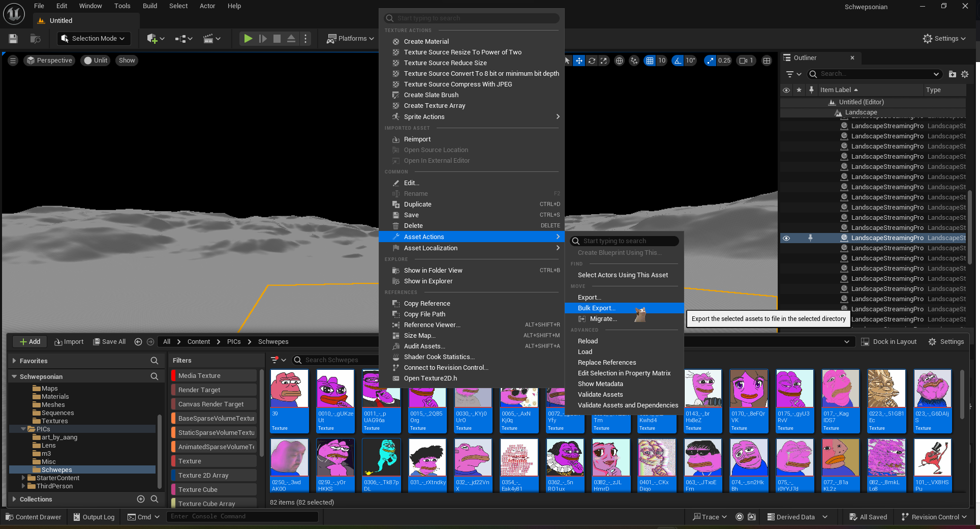Click the Save Current Level icon
Image resolution: width=980 pixels, height=529 pixels.
click(x=13, y=38)
